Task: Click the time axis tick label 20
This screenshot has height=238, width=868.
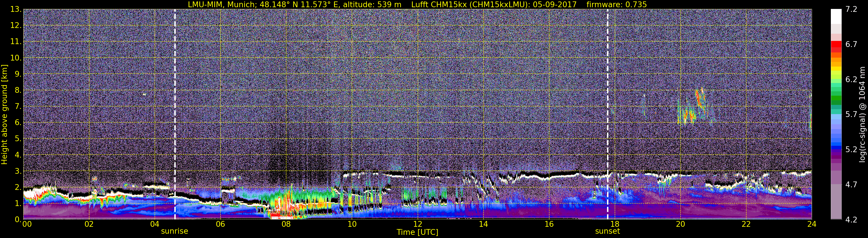Action: (x=680, y=224)
